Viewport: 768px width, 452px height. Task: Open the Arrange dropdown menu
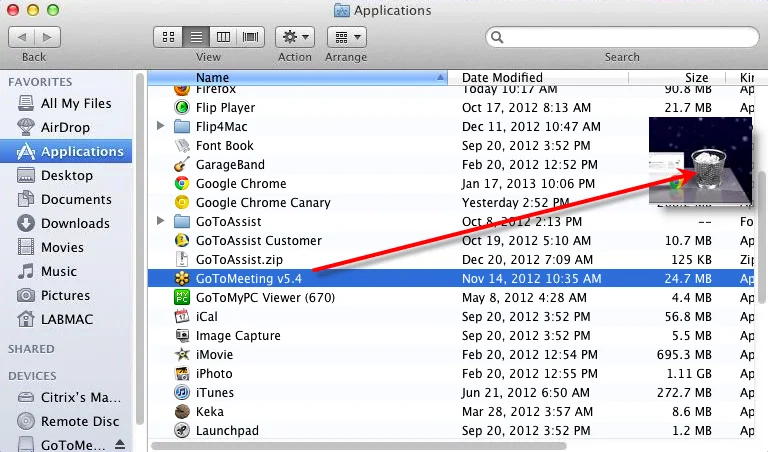tap(345, 36)
